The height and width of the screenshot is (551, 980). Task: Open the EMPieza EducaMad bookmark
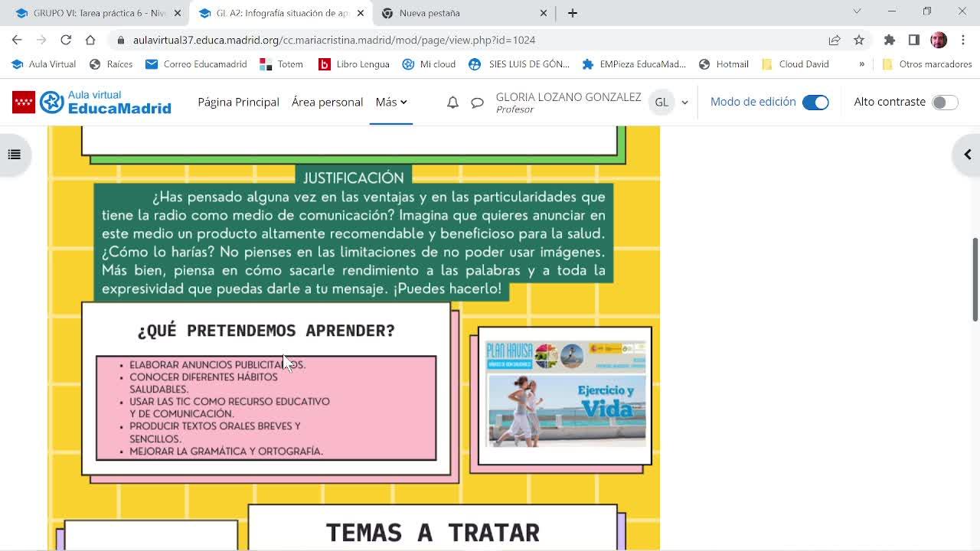coord(634,64)
